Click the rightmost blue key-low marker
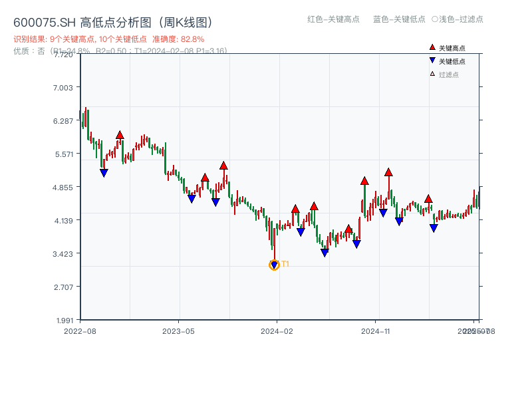Viewport: 532px width, 399px height. (x=434, y=228)
